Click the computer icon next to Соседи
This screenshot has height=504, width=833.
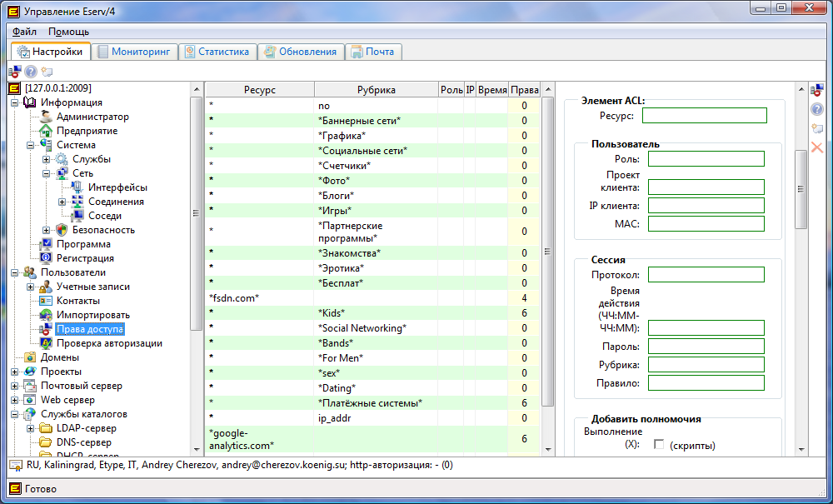click(77, 216)
